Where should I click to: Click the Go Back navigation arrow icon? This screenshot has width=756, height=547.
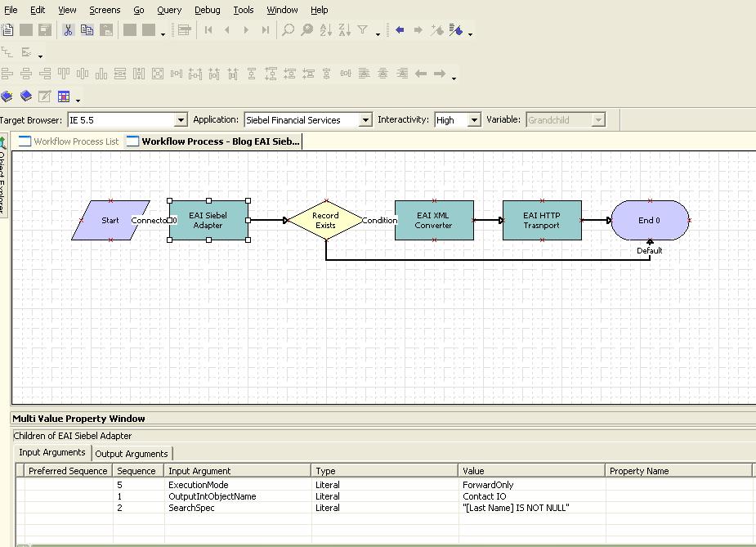click(400, 29)
